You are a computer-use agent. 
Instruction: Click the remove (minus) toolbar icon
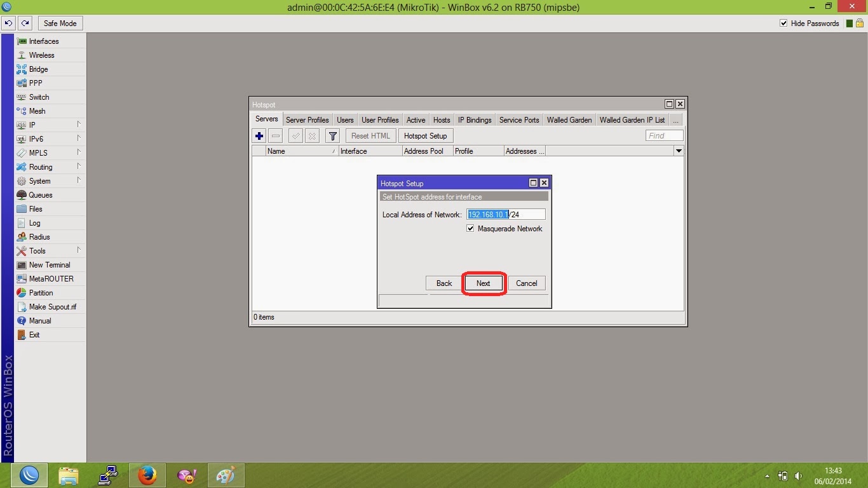[276, 136]
